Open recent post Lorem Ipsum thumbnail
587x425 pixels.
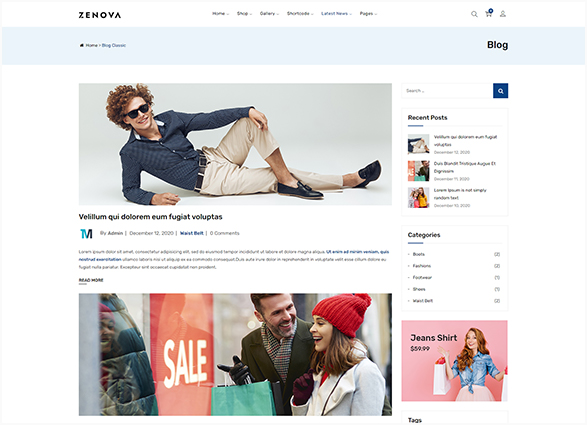pos(419,198)
